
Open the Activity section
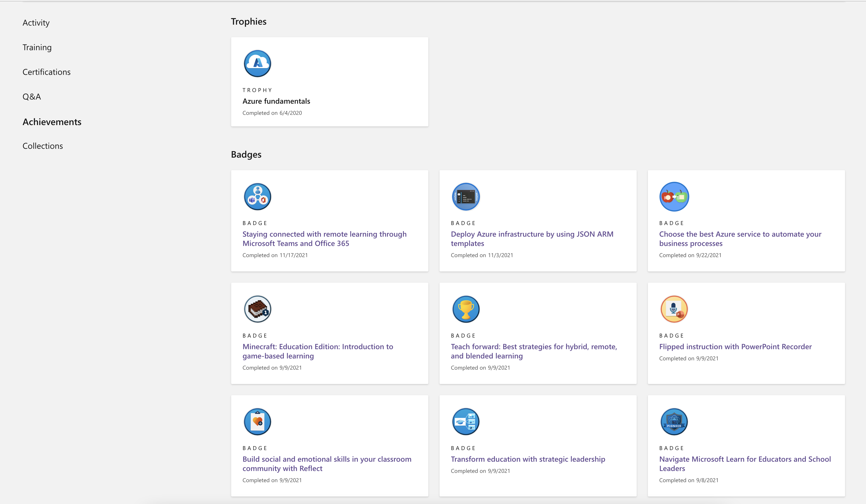pyautogui.click(x=36, y=23)
